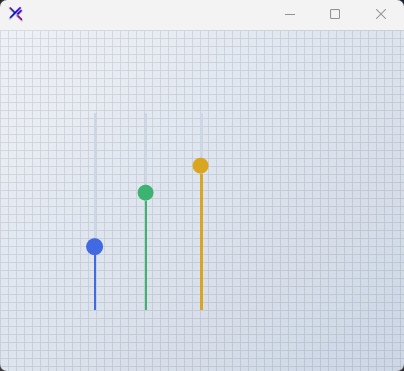Set blue slider to minimum at track bottom
The height and width of the screenshot is (371, 404).
point(95,309)
